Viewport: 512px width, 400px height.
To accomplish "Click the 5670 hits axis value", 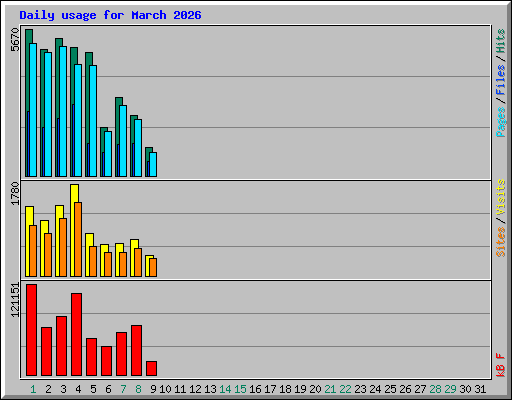I will point(15,40).
